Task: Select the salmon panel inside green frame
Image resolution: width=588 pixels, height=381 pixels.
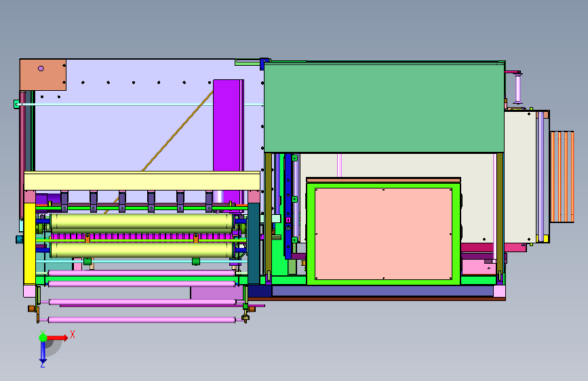Action: click(x=383, y=234)
